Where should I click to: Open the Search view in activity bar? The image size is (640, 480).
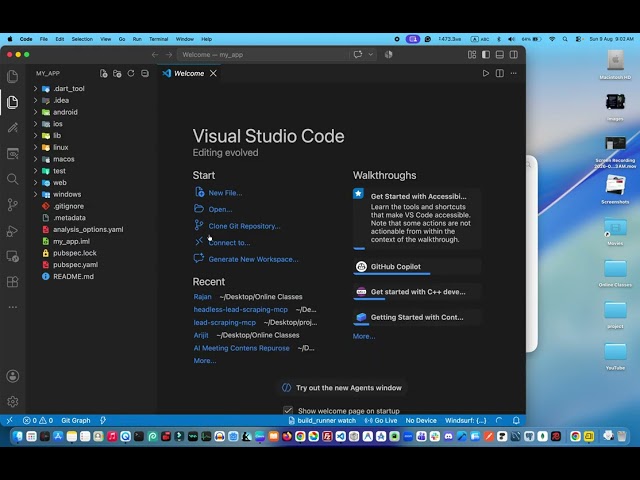click(x=13, y=179)
